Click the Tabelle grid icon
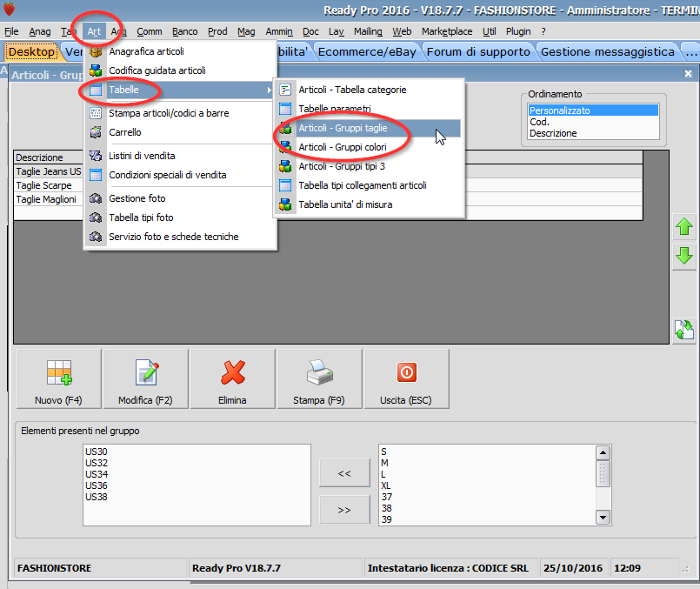Image resolution: width=700 pixels, height=589 pixels. (x=96, y=90)
